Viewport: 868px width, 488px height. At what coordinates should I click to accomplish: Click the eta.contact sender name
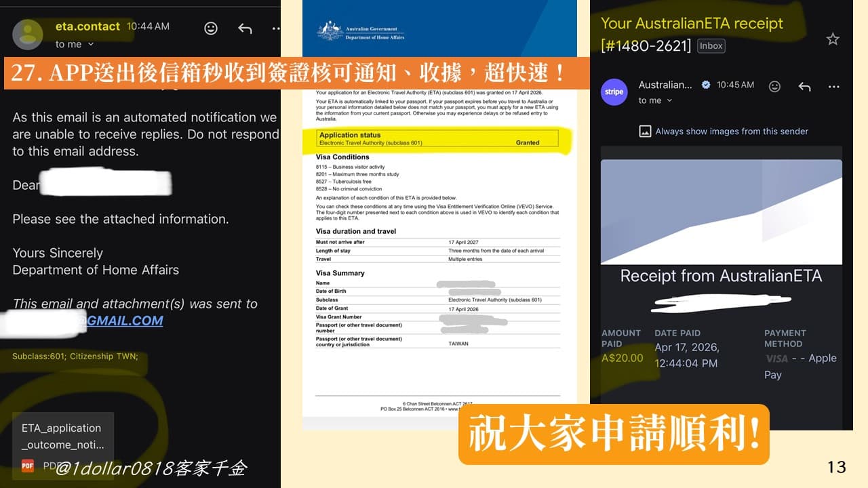point(87,26)
